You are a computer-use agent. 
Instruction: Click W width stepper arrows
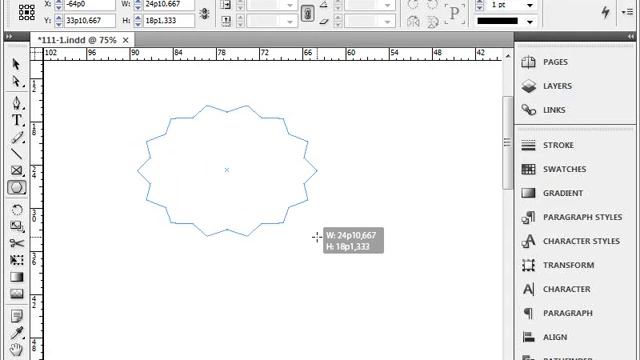pos(138,5)
